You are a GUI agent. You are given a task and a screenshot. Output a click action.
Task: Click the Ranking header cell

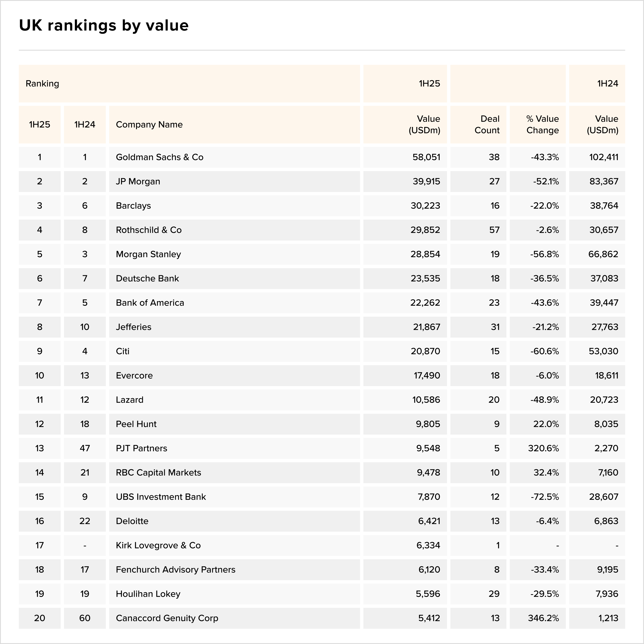(42, 84)
